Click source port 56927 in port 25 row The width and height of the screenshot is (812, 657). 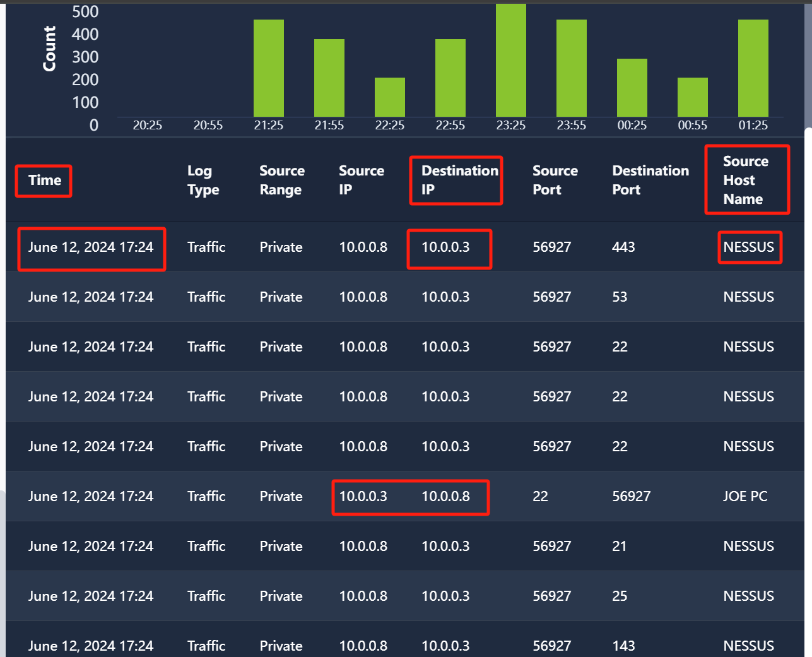coord(552,596)
